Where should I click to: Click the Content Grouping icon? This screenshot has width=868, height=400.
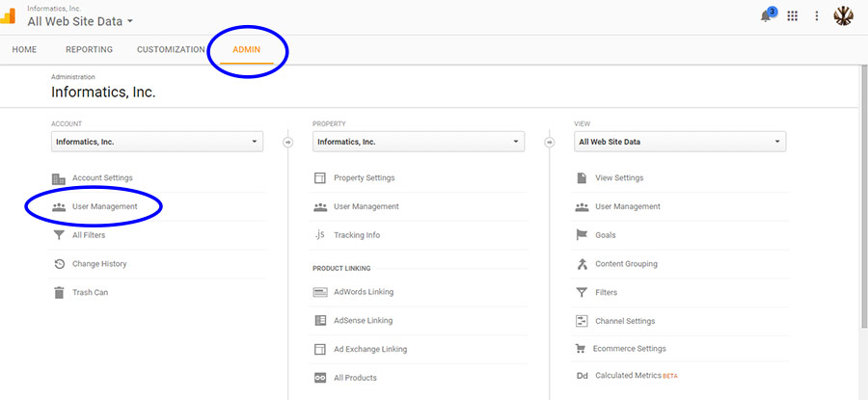coord(582,264)
